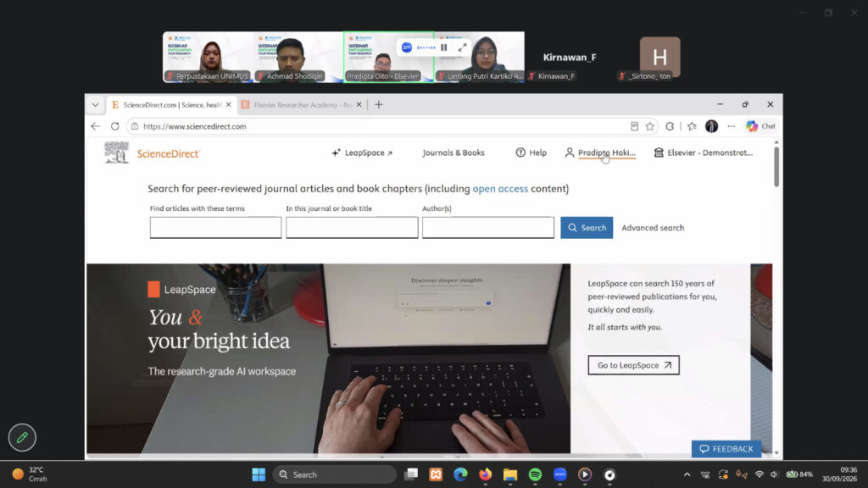Select the sciencedirect.com address bar URL
The height and width of the screenshot is (488, 868).
(x=195, y=126)
